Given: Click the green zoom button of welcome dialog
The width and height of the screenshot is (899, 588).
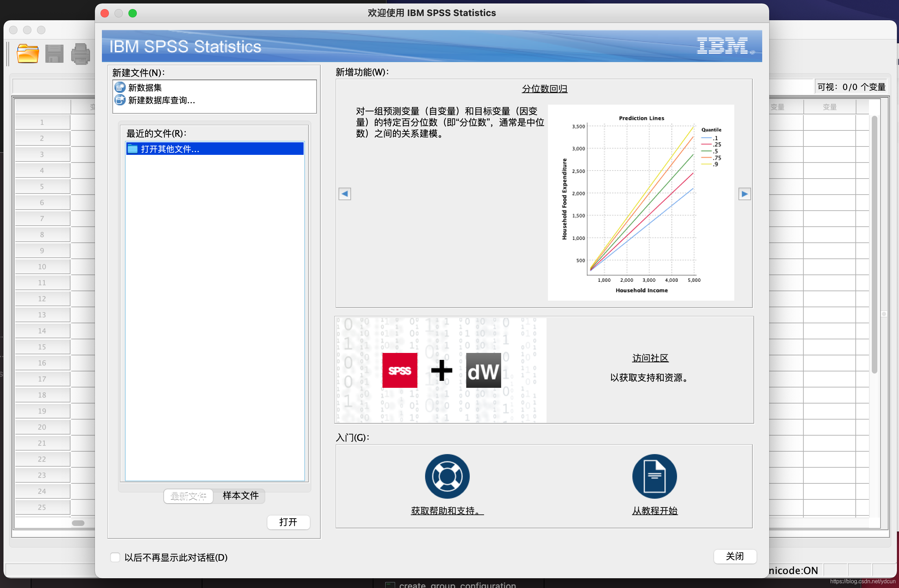Looking at the screenshot, I should tap(133, 13).
